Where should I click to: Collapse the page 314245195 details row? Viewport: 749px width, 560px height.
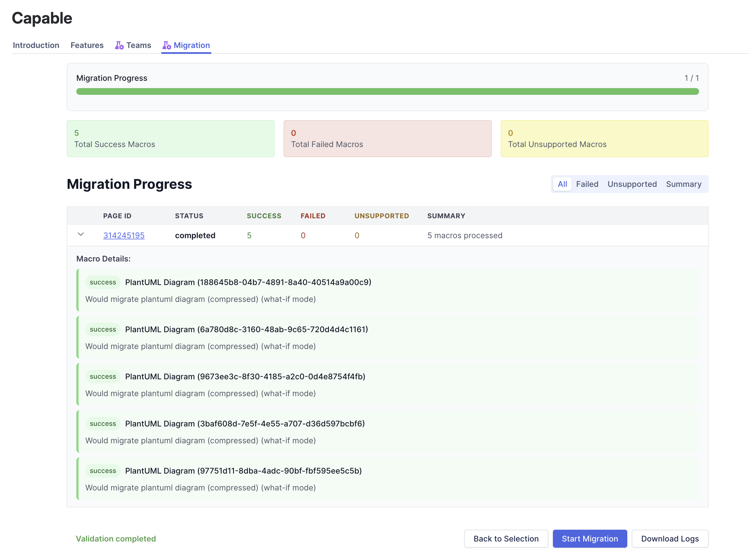point(81,234)
